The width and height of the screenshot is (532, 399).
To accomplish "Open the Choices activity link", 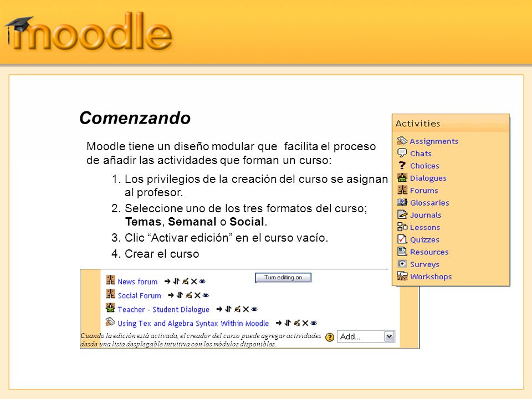I will coord(425,166).
